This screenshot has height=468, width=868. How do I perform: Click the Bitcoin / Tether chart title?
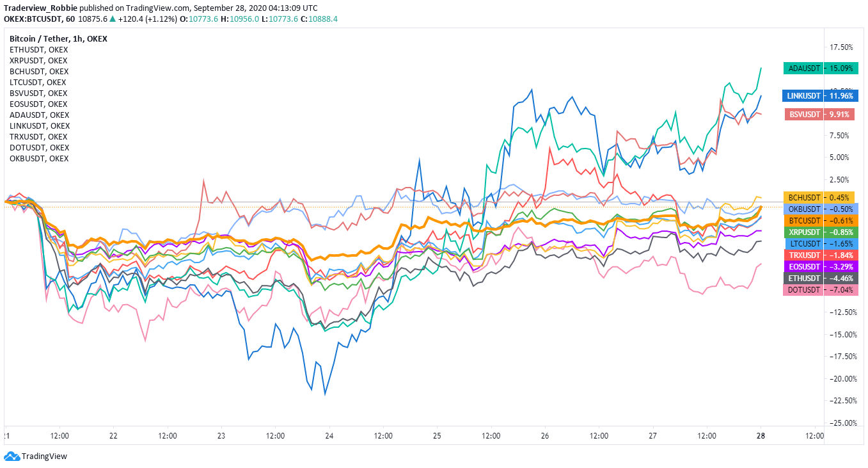[58, 38]
